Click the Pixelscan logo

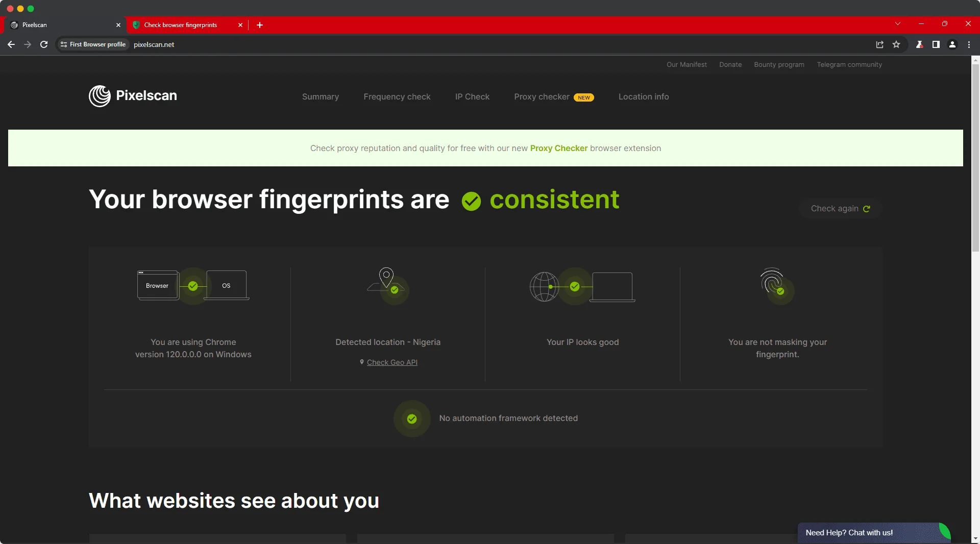click(x=133, y=96)
